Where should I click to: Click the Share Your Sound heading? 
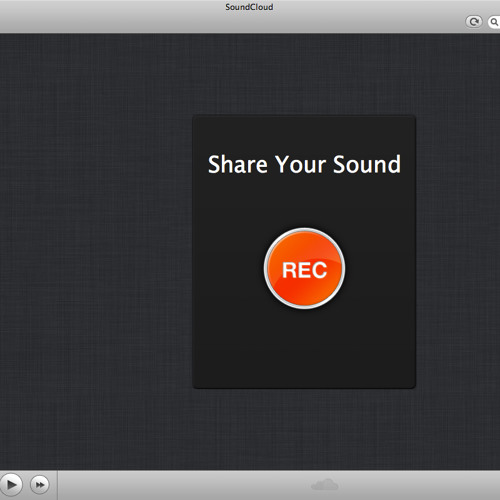304,164
